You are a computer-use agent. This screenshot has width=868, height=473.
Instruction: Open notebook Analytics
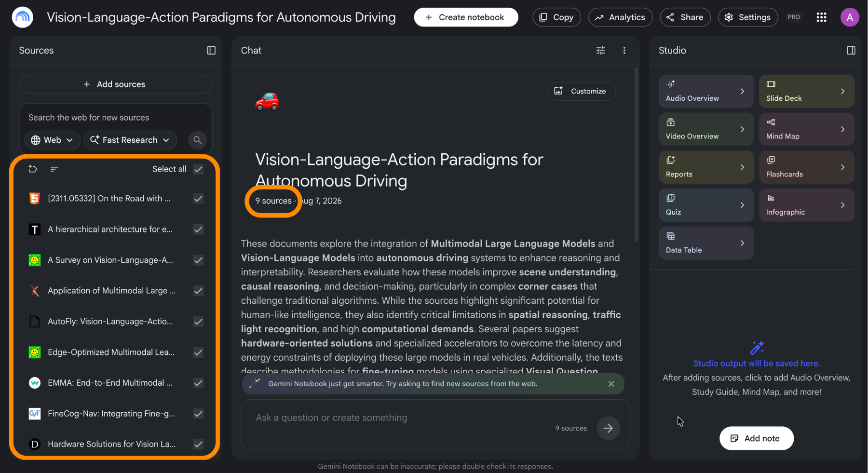coord(620,17)
